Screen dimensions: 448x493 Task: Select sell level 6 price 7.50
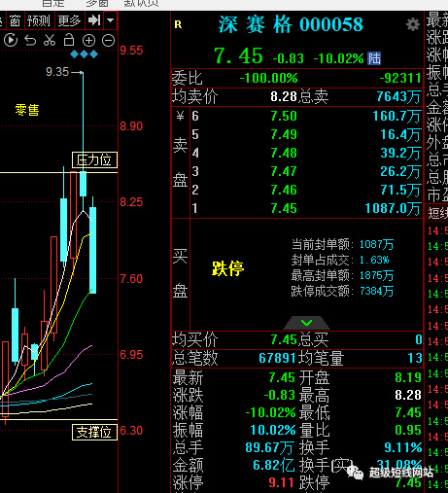pyautogui.click(x=284, y=116)
